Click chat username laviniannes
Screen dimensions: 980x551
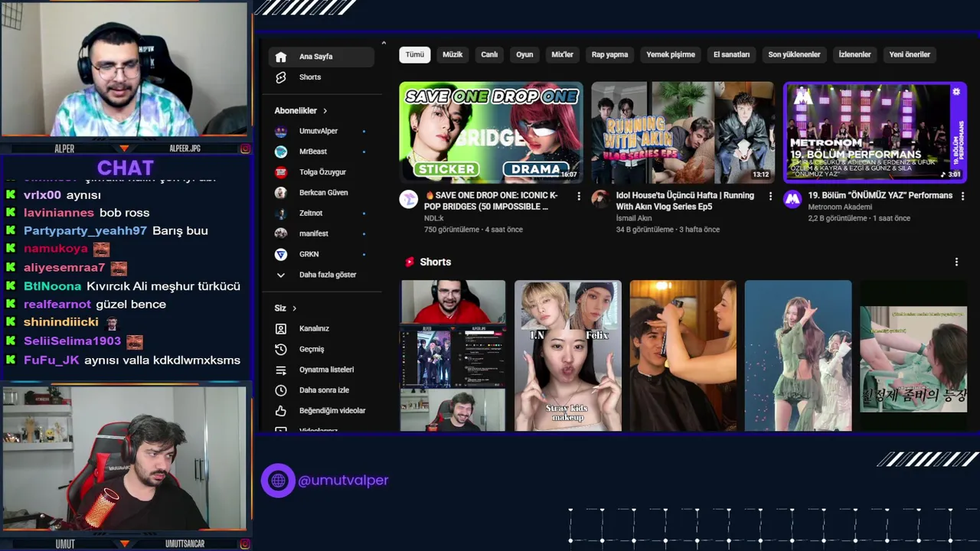[x=59, y=213]
